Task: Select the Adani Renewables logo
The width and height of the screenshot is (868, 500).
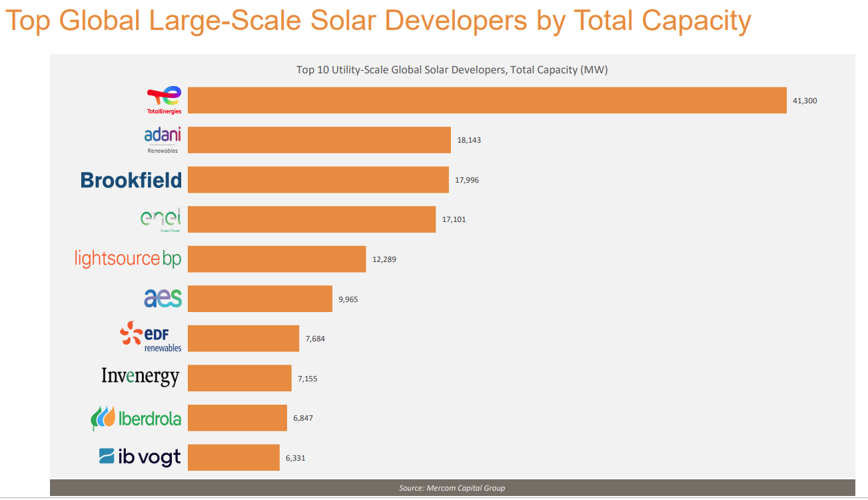Action: click(x=162, y=139)
